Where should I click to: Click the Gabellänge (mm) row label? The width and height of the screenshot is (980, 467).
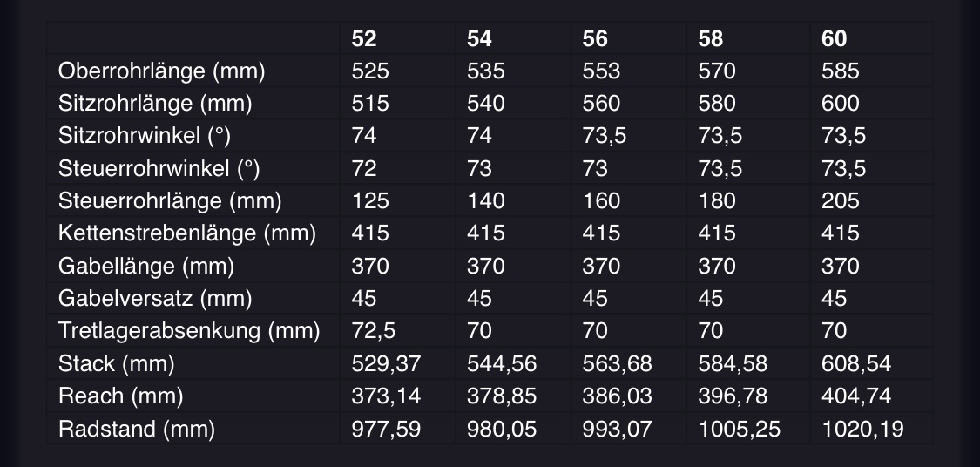pos(146,267)
